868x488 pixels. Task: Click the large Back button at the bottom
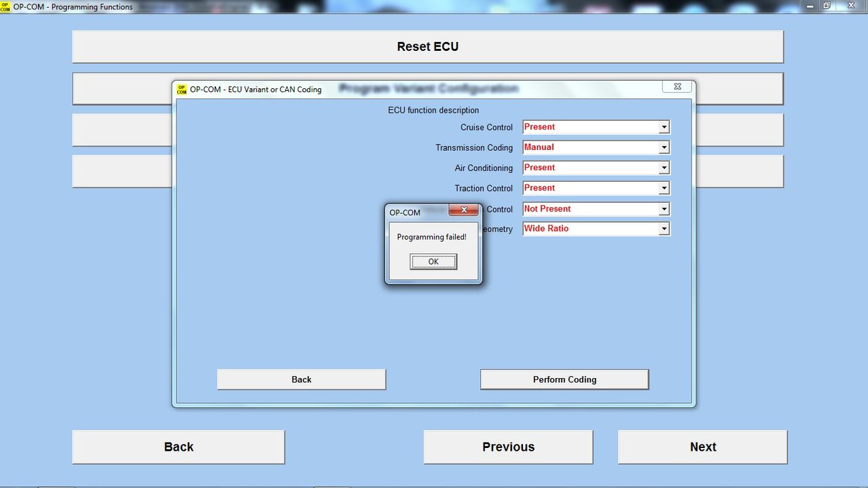(179, 447)
